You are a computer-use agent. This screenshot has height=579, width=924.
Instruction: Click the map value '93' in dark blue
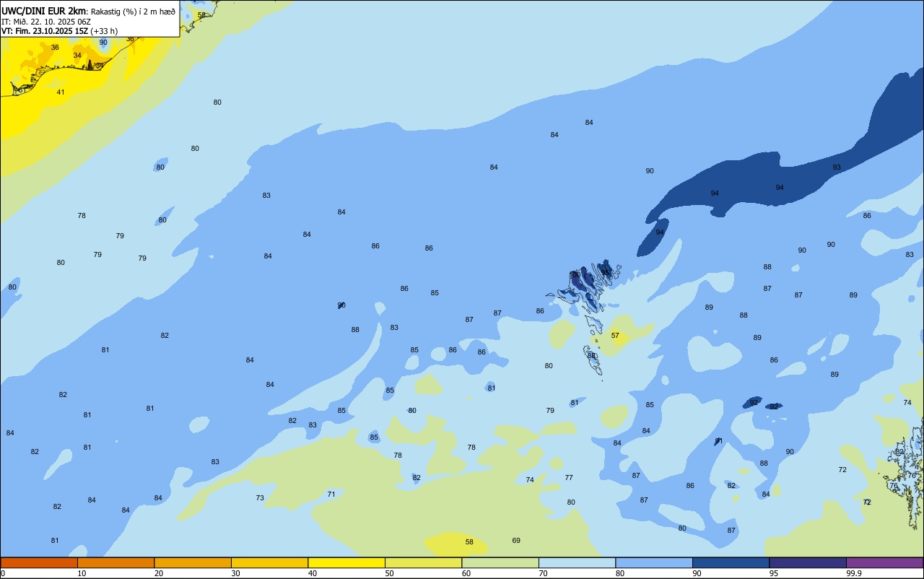pyautogui.click(x=837, y=167)
